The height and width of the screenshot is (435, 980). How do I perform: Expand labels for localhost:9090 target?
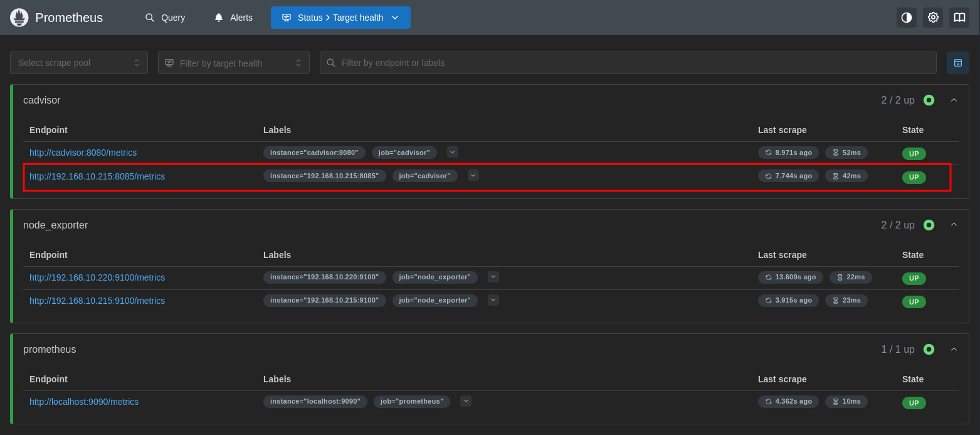pos(466,401)
